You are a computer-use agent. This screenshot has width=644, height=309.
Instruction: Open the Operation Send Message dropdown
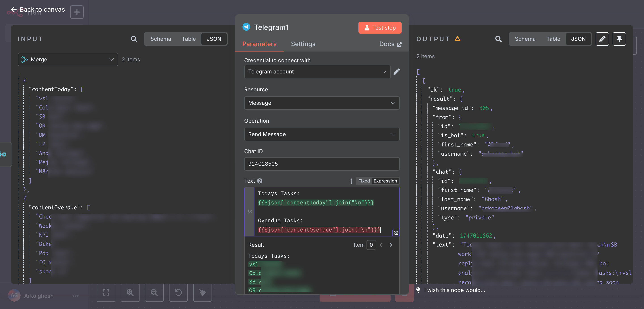tap(322, 134)
